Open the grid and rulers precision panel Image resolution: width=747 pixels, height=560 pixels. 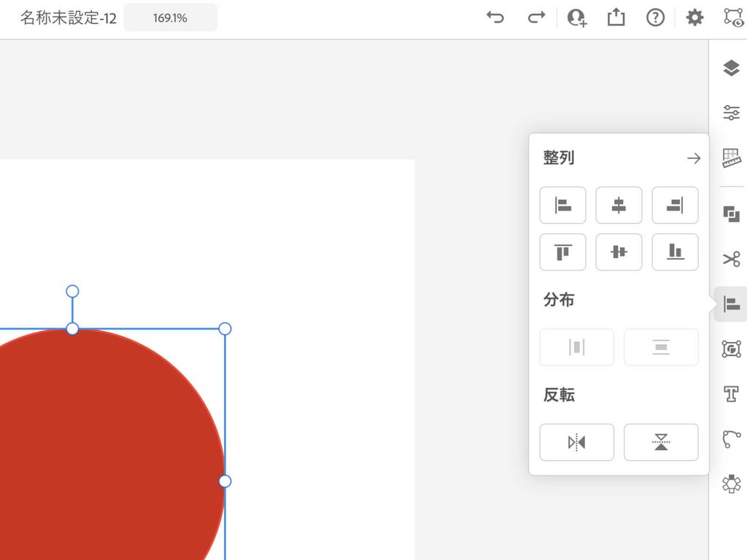click(x=731, y=157)
